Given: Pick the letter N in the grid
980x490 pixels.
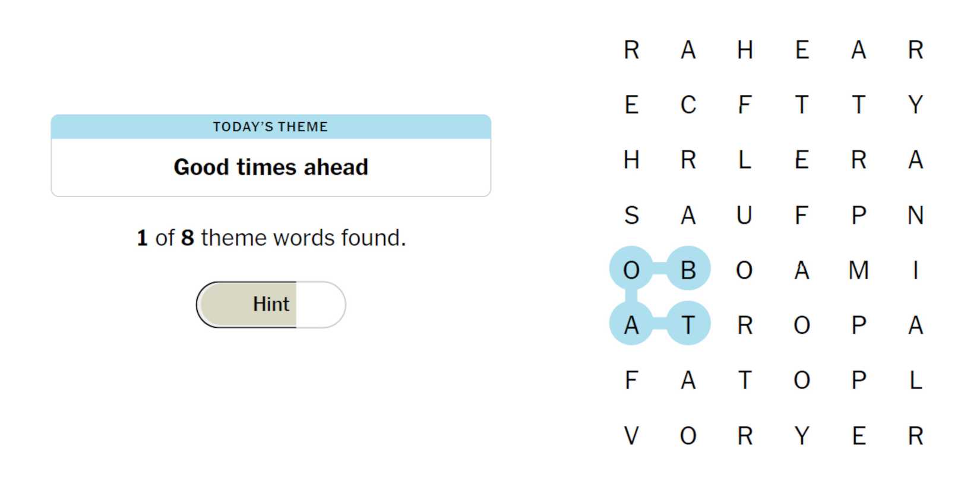Looking at the screenshot, I should pos(915,215).
